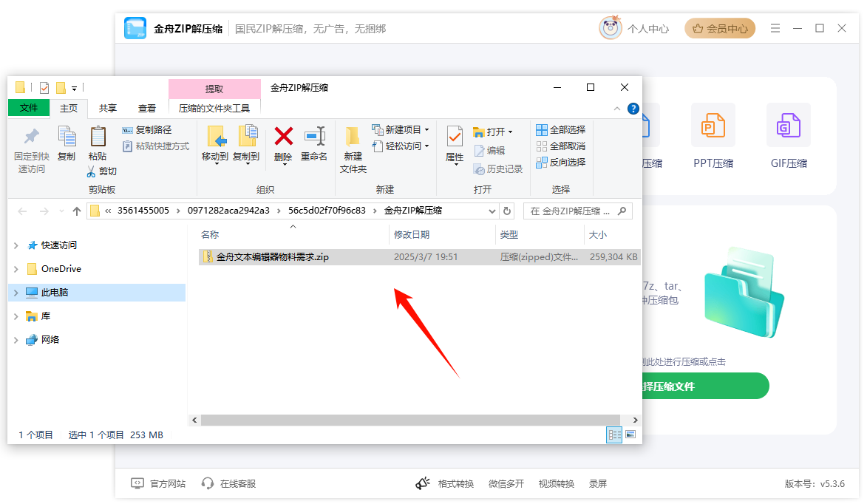The image size is (867, 504).
Task: Click Copy path (复制路径) in ribbon
Action: 147,130
